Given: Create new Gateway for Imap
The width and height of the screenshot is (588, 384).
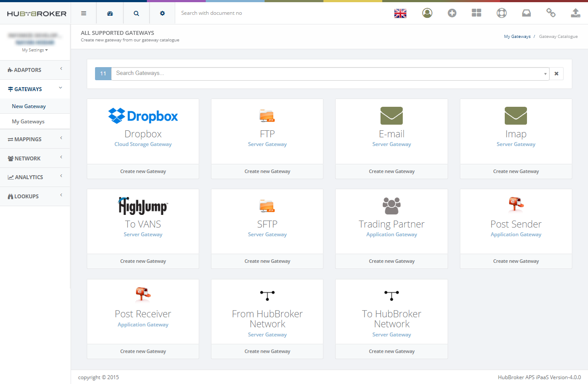Looking at the screenshot, I should point(516,171).
